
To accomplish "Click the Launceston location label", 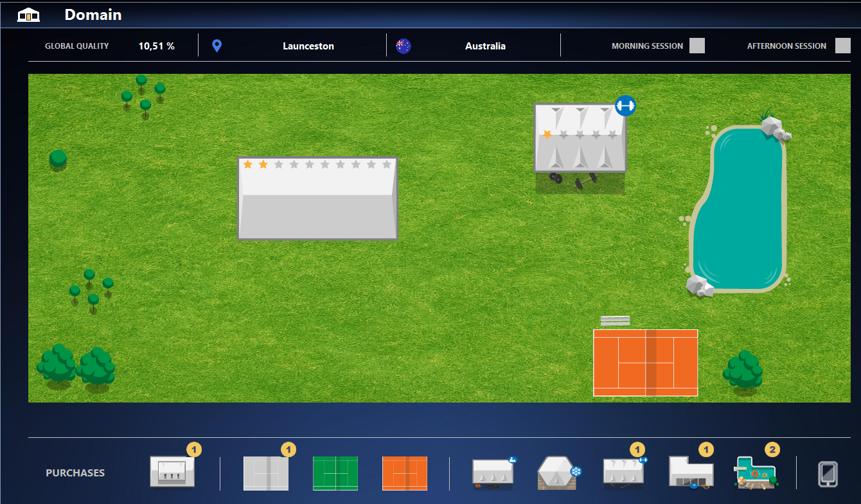I will (x=308, y=46).
